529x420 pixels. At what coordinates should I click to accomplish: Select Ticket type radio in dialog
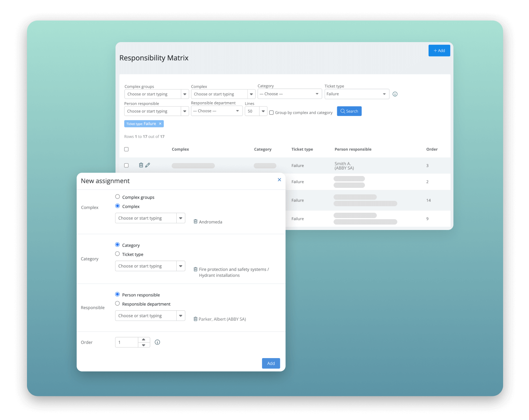click(117, 254)
